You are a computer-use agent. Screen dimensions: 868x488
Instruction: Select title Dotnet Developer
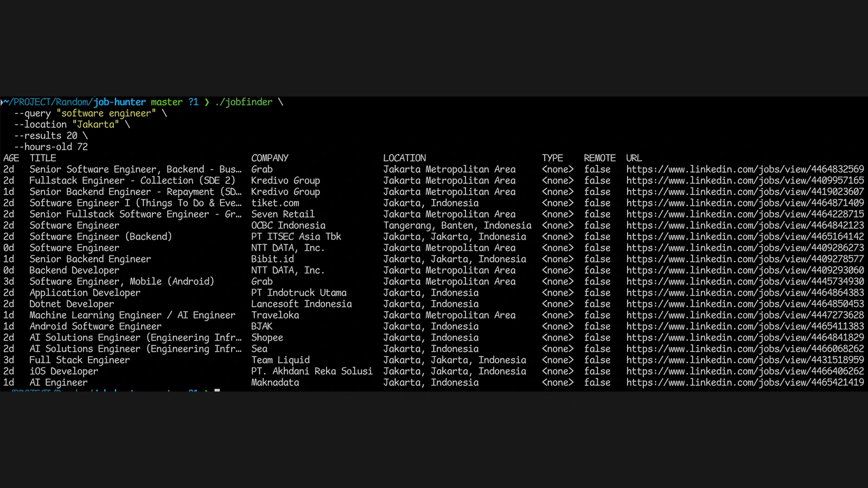tap(72, 304)
